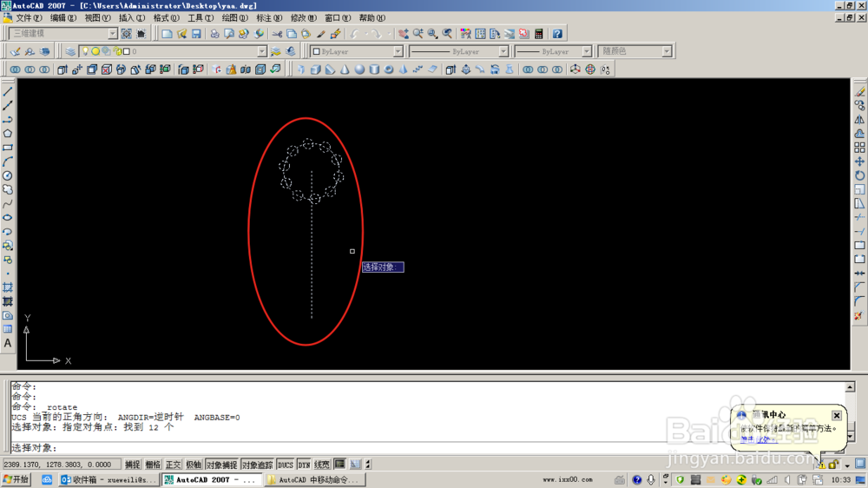Screen dimensions: 868x488
Task: Open the 随颜色 plot style dropdown
Action: coord(667,51)
